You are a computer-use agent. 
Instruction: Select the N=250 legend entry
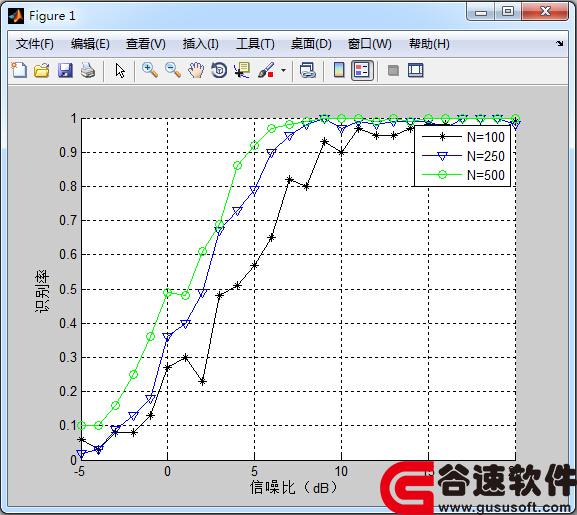463,156
